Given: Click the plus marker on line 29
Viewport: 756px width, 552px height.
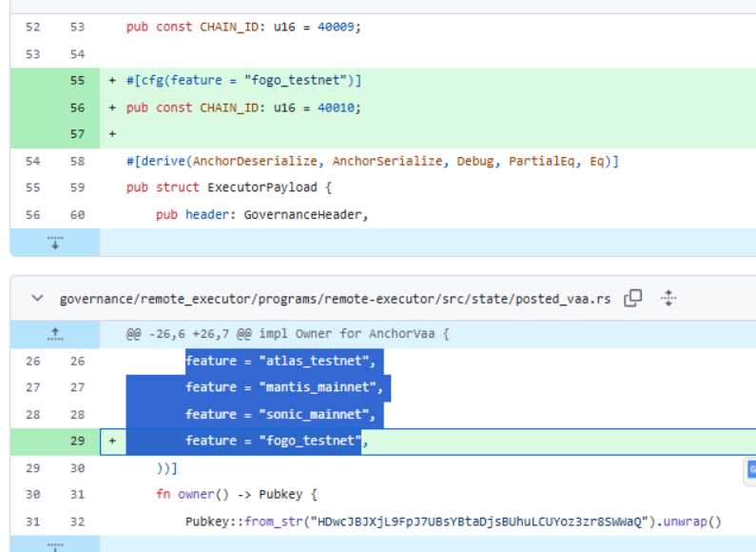Looking at the screenshot, I should coord(112,441).
